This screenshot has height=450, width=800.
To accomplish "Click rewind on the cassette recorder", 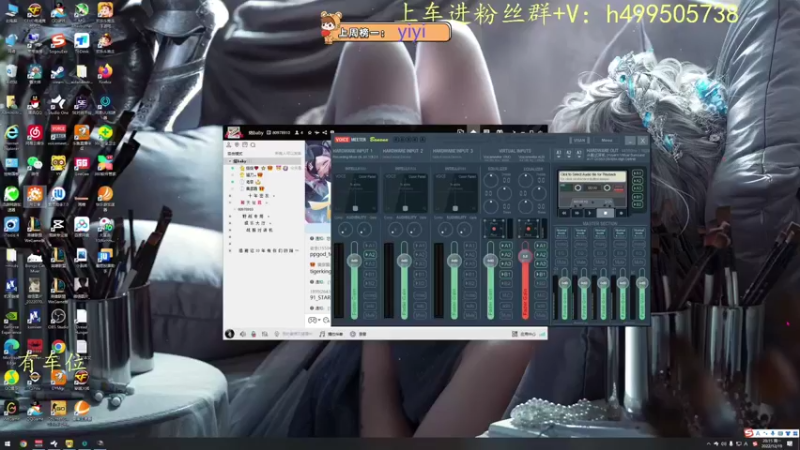I will click(564, 213).
